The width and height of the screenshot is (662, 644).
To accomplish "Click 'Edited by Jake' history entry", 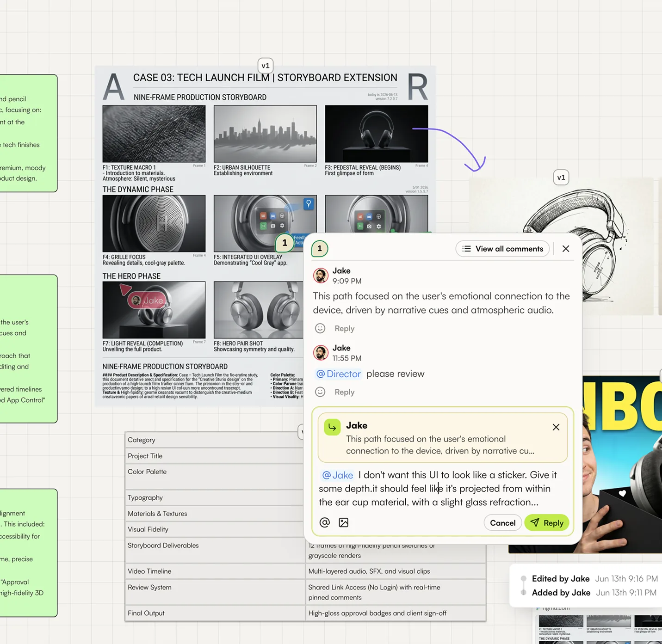I will pos(595,578).
